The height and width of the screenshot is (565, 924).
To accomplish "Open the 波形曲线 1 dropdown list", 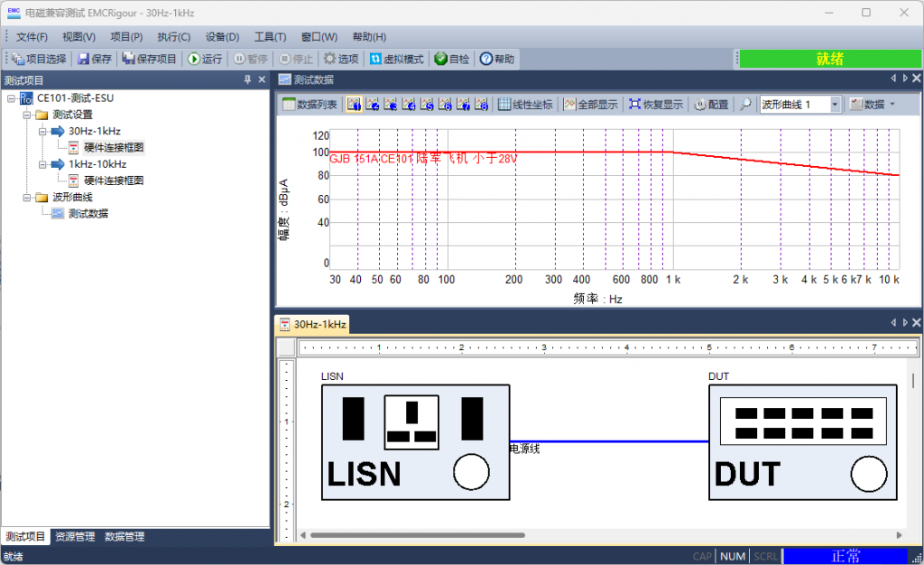I will (835, 105).
